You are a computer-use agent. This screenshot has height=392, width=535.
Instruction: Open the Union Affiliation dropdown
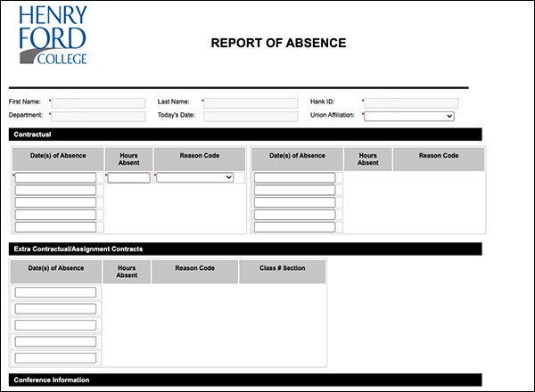tap(409, 116)
